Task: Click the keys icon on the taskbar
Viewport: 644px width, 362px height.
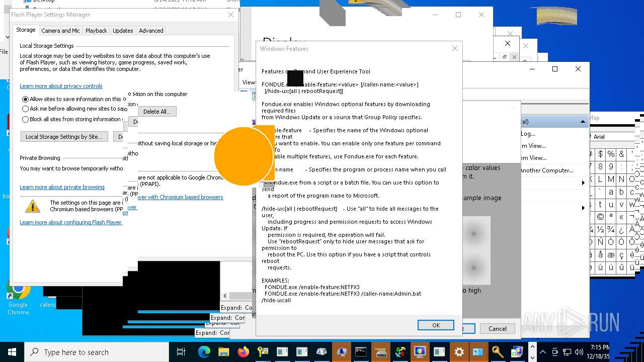Action: [x=263, y=352]
